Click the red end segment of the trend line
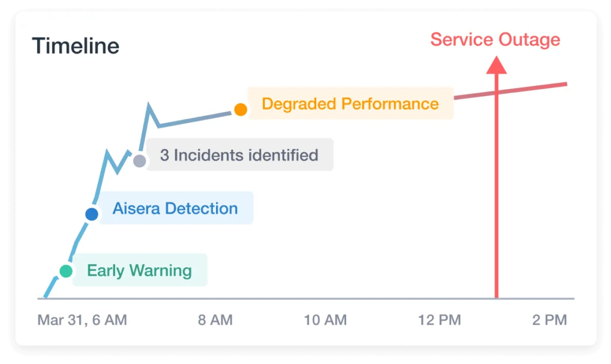Image resolution: width=611 pixels, height=364 pixels. click(537, 87)
